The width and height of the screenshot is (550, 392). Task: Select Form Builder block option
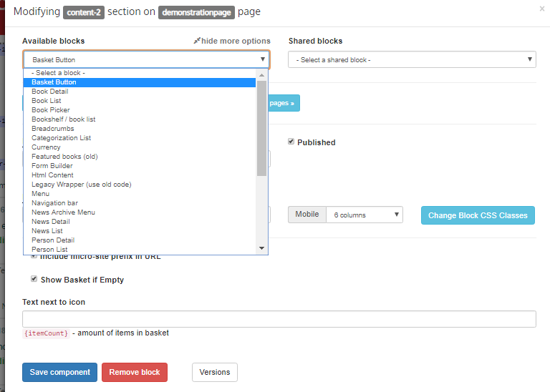pos(52,166)
